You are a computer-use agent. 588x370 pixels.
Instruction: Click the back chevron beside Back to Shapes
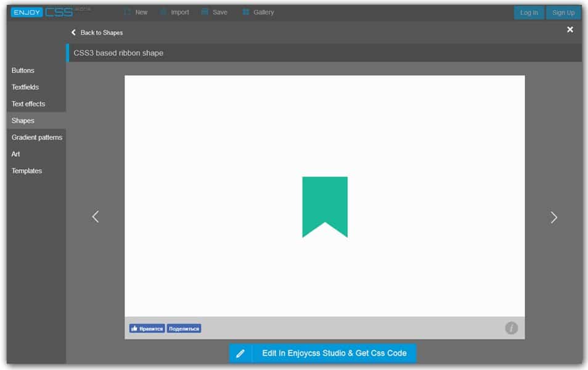click(x=74, y=32)
